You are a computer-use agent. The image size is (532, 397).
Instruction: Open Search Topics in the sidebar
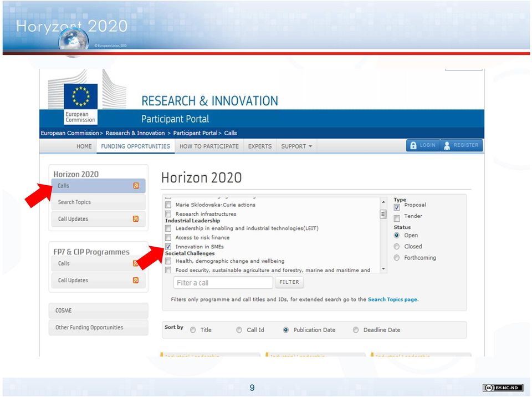tap(99, 202)
